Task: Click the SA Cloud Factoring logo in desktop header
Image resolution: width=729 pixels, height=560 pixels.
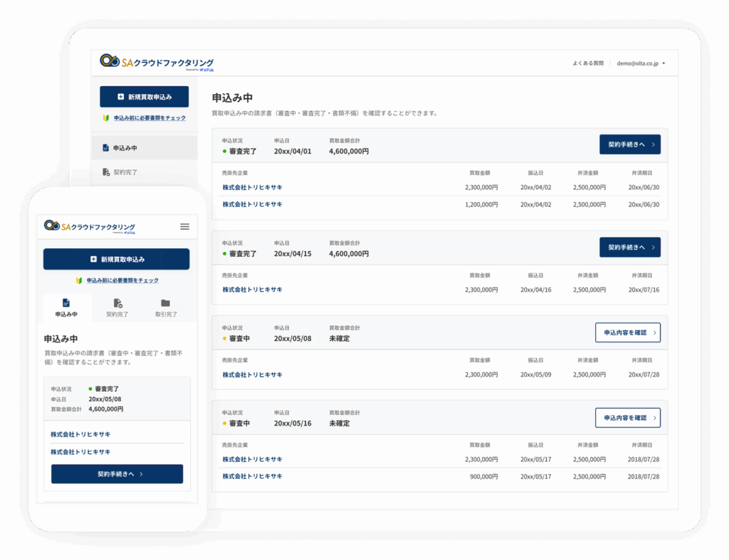Action: click(157, 63)
